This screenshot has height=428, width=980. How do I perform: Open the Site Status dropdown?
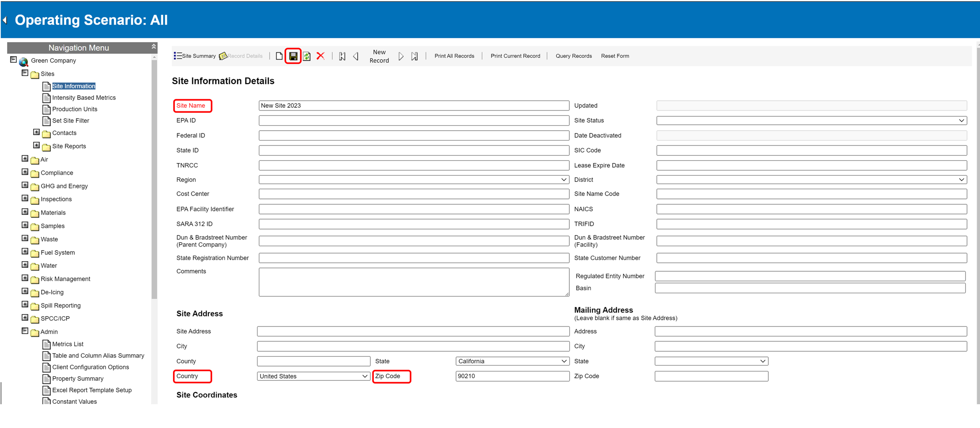[811, 120]
